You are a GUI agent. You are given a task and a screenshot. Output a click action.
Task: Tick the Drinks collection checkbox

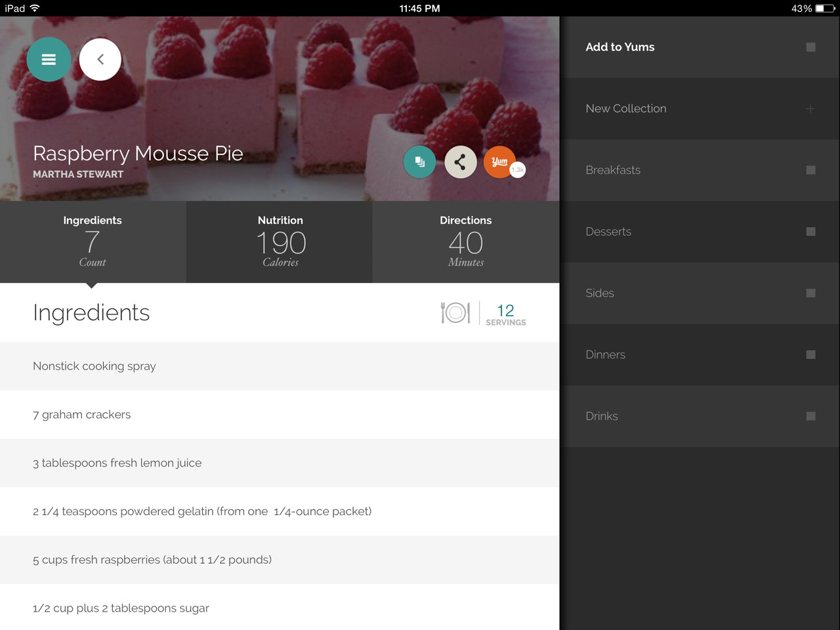click(x=810, y=416)
